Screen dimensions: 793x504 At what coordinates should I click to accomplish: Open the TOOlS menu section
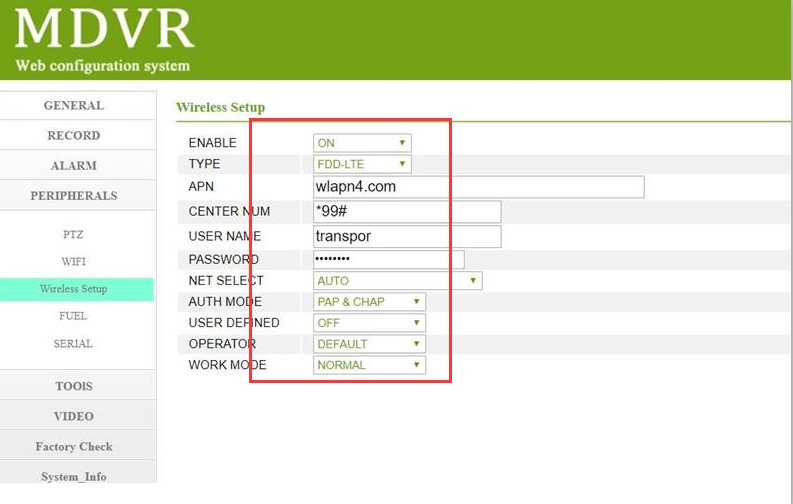(77, 386)
